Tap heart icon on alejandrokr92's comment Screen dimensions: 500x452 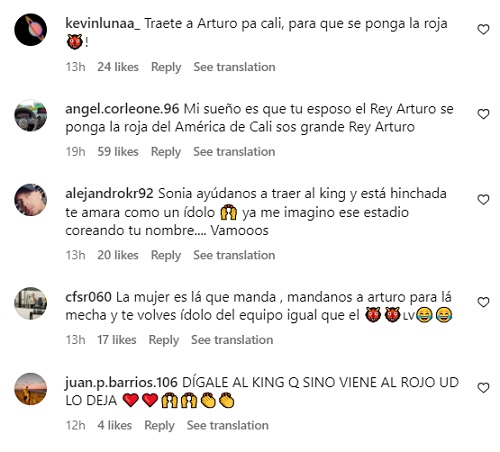pos(483,200)
